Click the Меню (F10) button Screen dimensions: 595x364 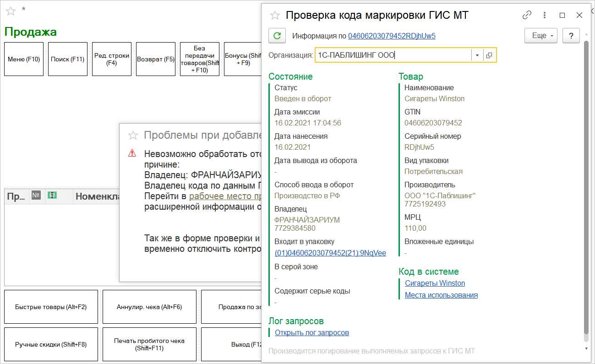pyautogui.click(x=24, y=59)
